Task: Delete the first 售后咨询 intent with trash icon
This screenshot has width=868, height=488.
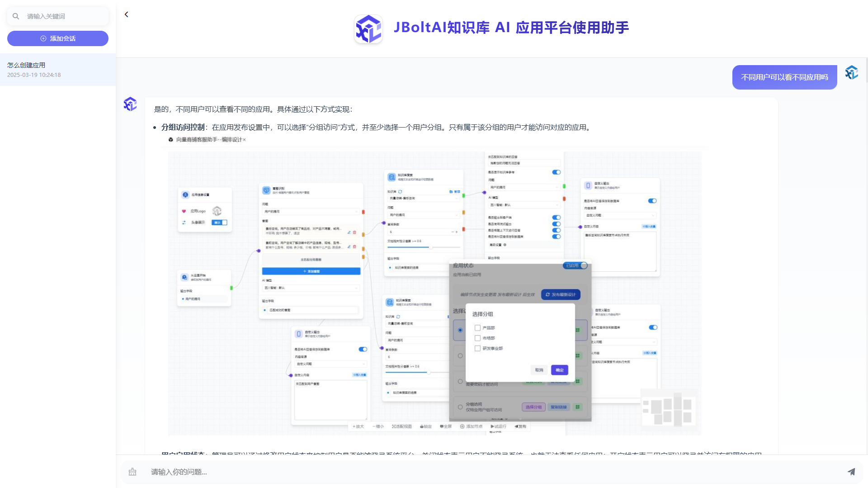Action: [354, 232]
